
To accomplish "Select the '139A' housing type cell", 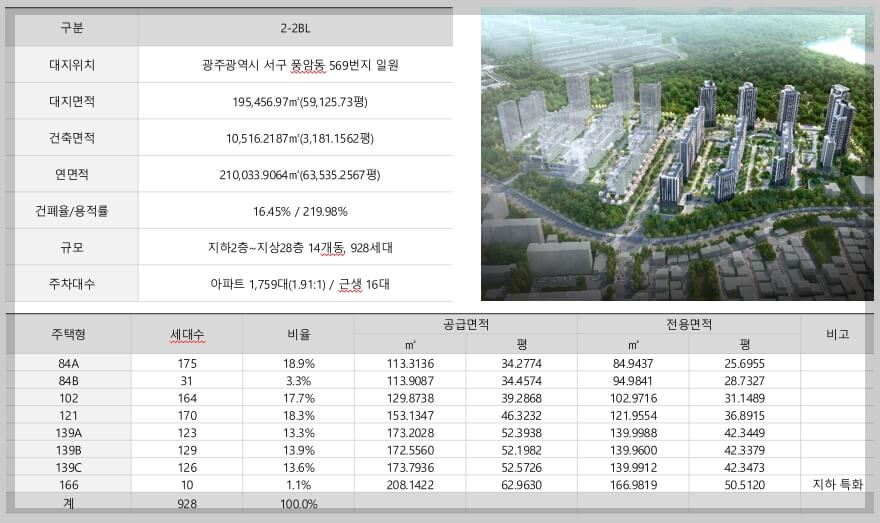I will [x=68, y=433].
